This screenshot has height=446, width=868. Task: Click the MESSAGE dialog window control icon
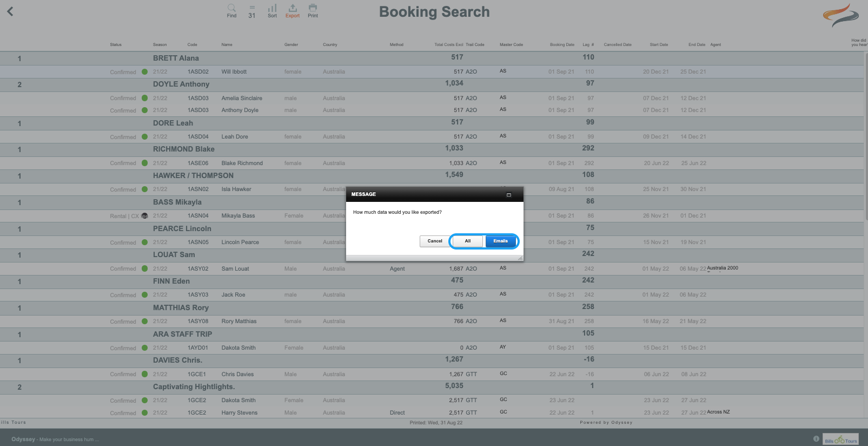508,195
